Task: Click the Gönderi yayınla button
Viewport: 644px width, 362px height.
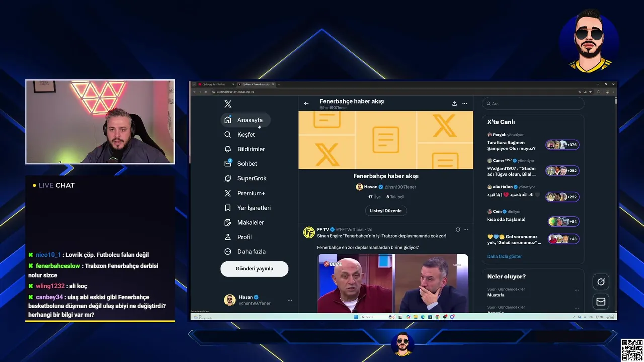Action: tap(255, 268)
